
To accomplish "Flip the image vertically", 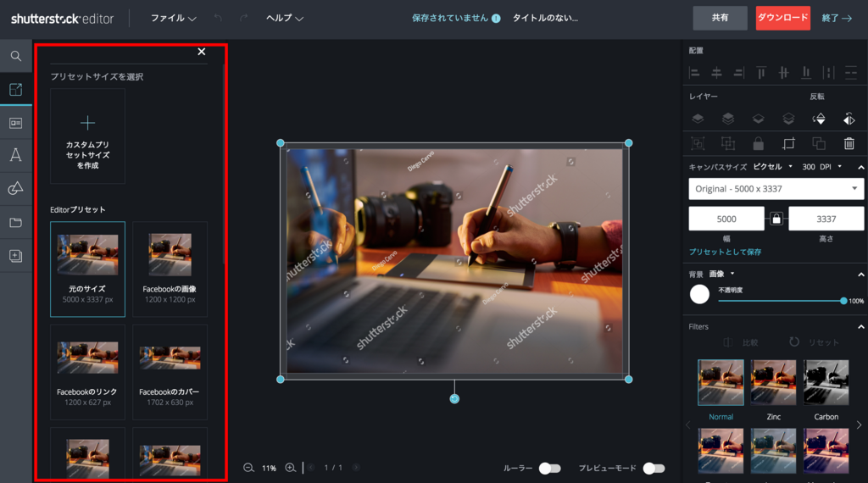I will (x=819, y=119).
